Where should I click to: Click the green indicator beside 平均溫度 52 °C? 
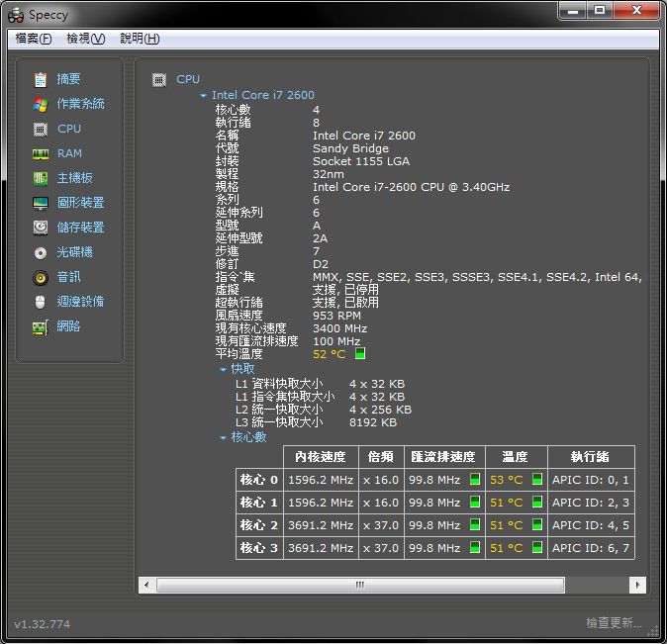coord(360,353)
